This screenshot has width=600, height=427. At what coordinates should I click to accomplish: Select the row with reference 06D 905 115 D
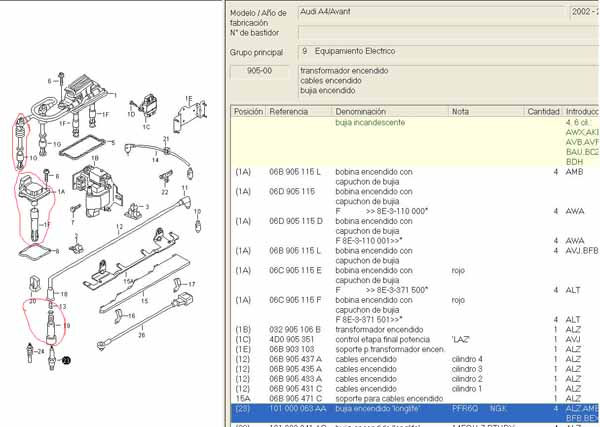coord(415,231)
